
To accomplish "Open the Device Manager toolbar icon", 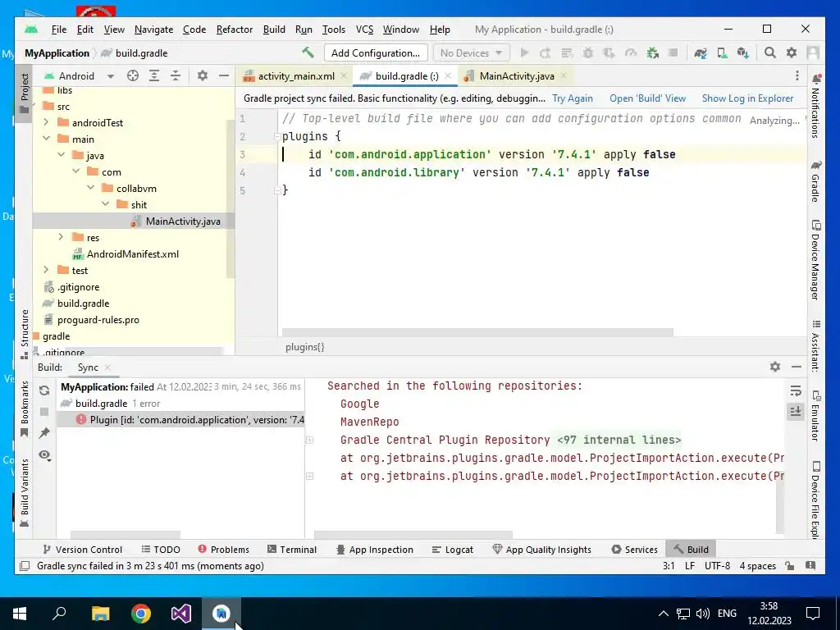I will 722,52.
